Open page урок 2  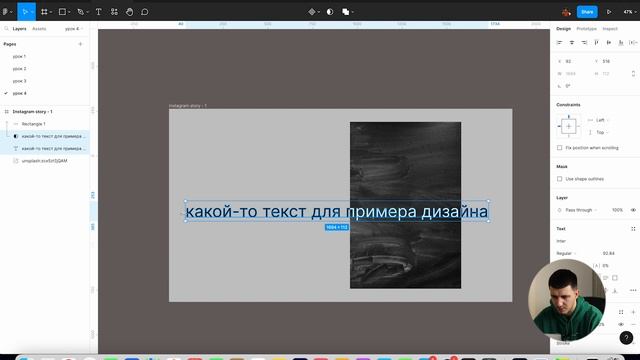tap(19, 69)
